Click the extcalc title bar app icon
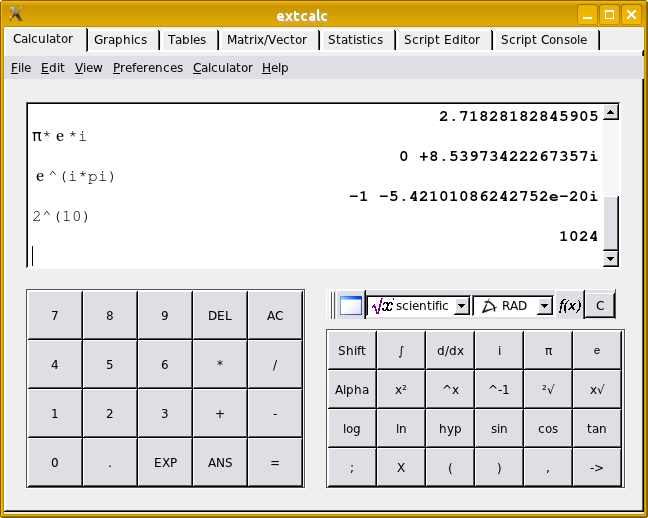Viewport: 648px width, 518px height. pos(16,14)
